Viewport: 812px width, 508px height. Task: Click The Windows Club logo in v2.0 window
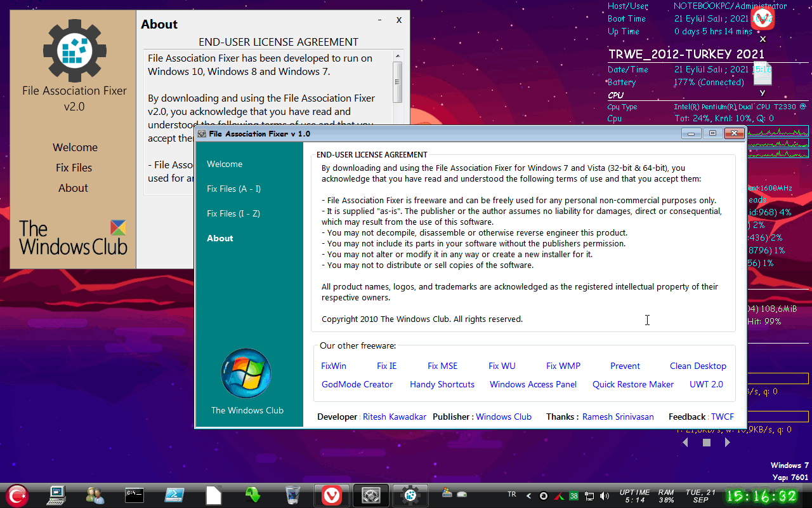pyautogui.click(x=73, y=237)
